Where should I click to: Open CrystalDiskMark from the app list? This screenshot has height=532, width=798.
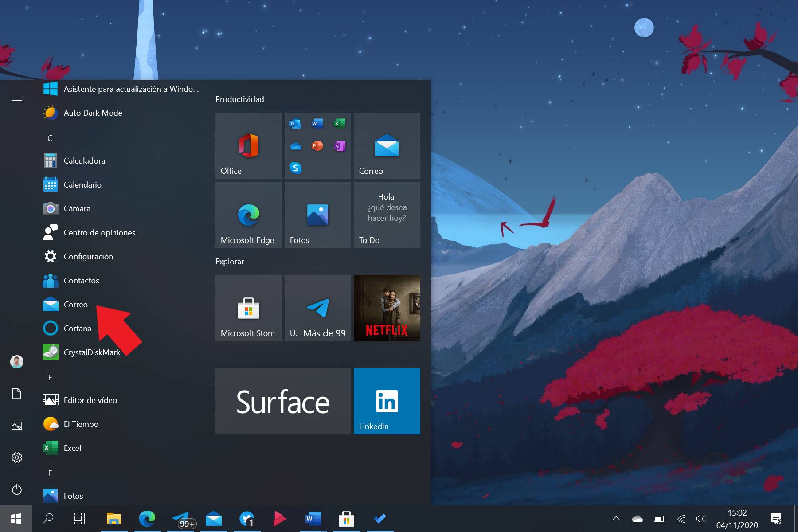coord(92,352)
